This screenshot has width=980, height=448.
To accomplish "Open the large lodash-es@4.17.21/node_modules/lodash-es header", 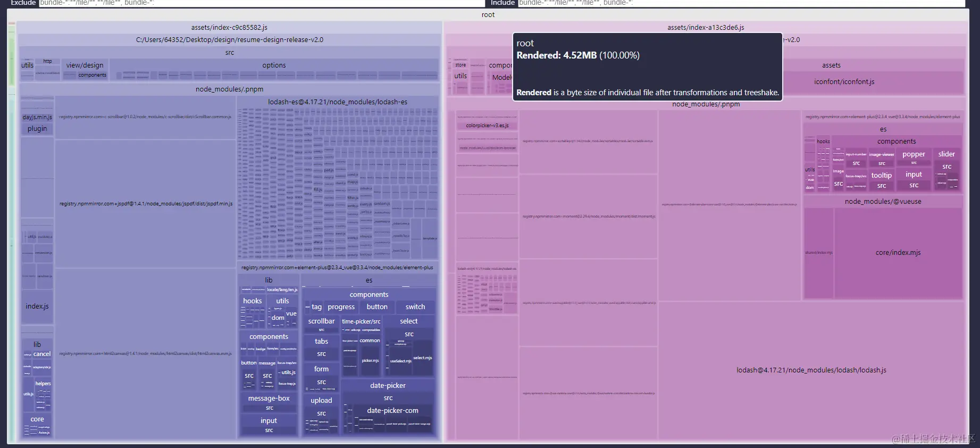I will [338, 102].
